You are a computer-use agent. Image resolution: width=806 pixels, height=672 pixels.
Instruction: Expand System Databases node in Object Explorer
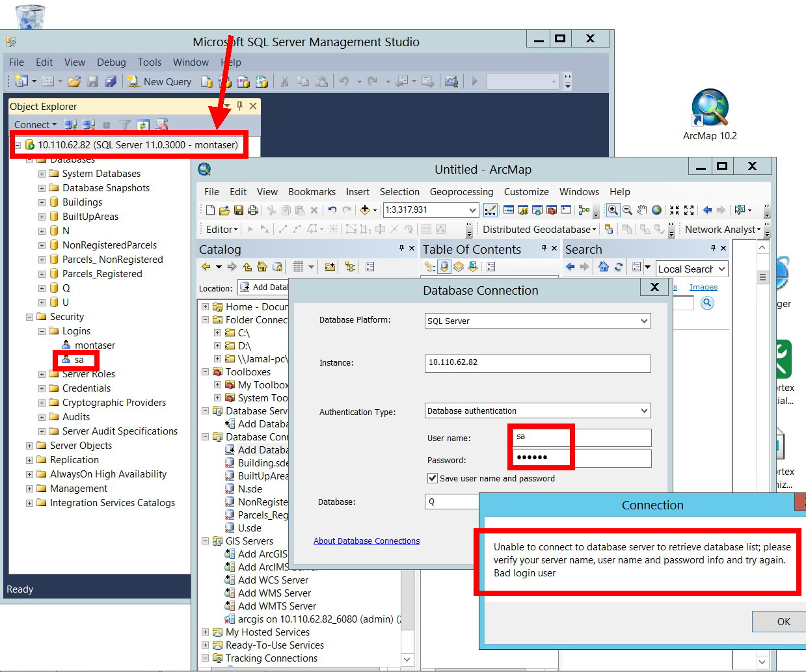tap(42, 174)
